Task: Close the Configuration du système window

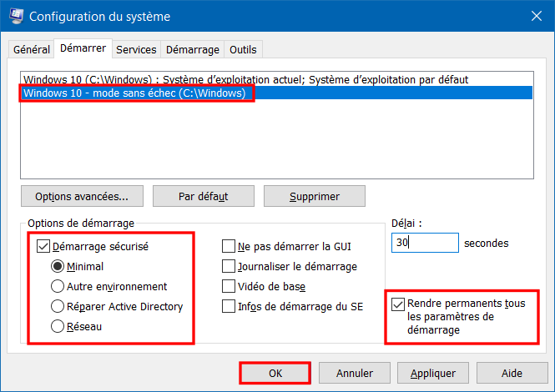Action: (537, 16)
